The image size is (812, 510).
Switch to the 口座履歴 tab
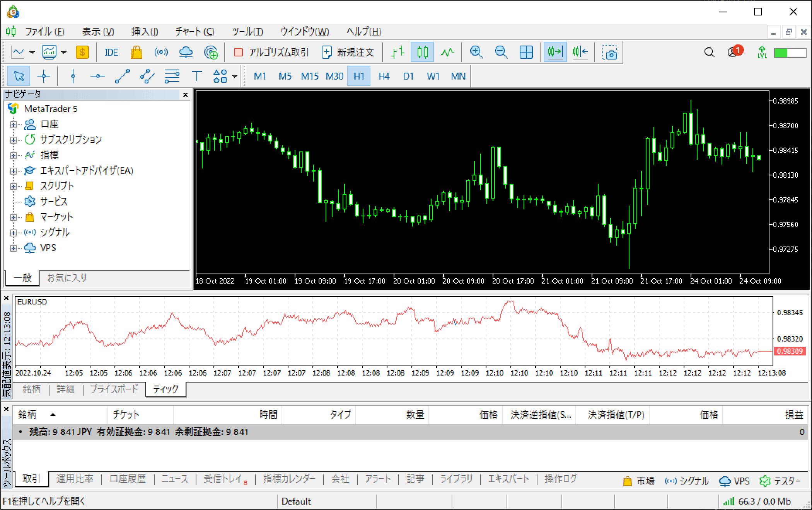point(128,479)
